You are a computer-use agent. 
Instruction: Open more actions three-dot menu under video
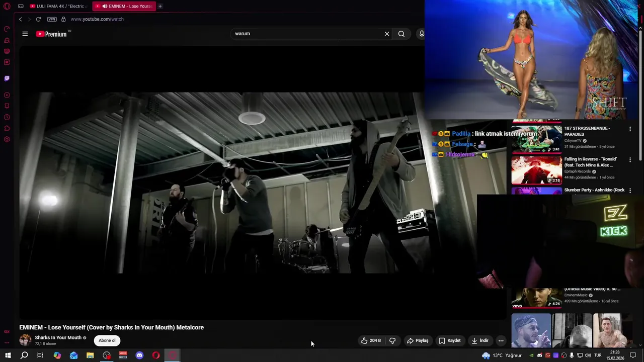[501, 340]
